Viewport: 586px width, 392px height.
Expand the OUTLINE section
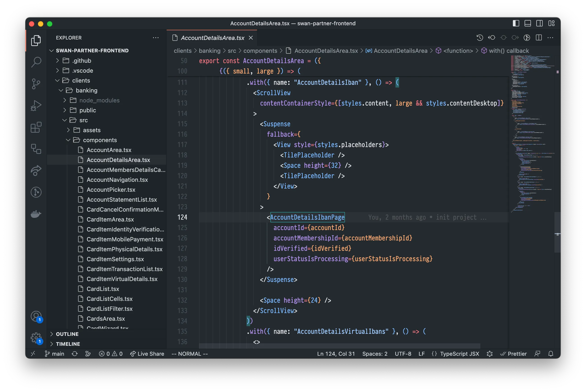coord(67,334)
